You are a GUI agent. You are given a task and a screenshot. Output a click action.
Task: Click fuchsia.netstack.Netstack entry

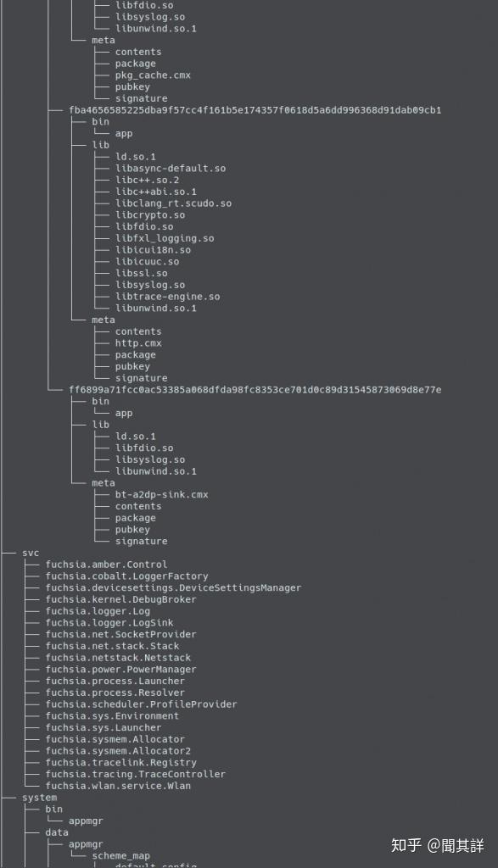[118, 658]
